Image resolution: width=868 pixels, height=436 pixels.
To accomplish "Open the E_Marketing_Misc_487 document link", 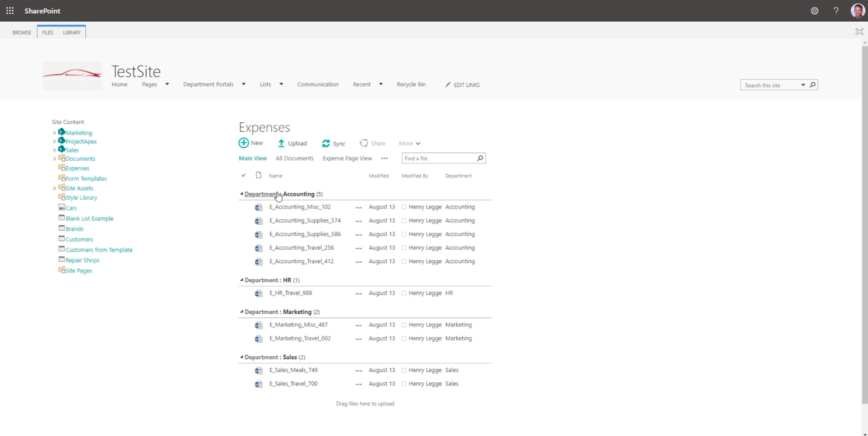I will pyautogui.click(x=299, y=325).
